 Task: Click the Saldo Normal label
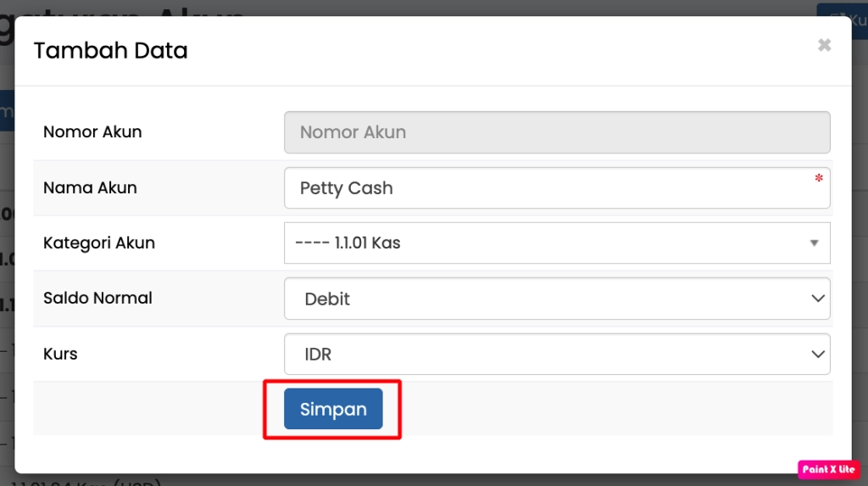pos(97,299)
